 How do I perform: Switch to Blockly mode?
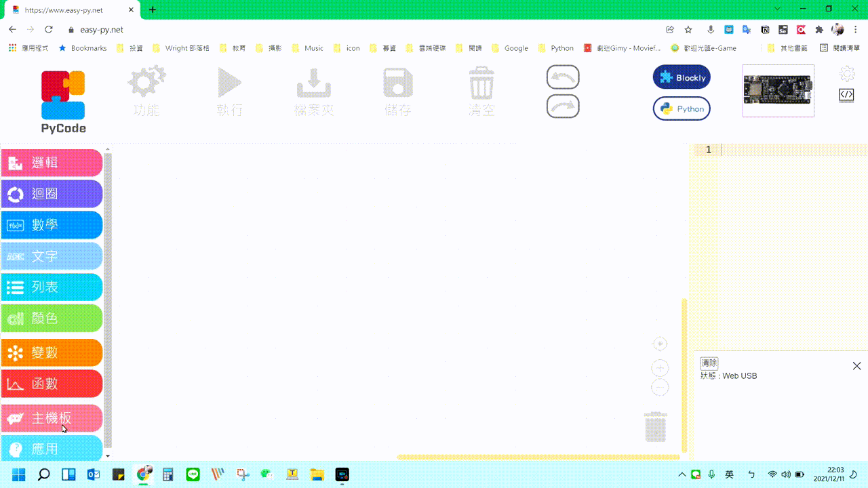[x=682, y=77]
